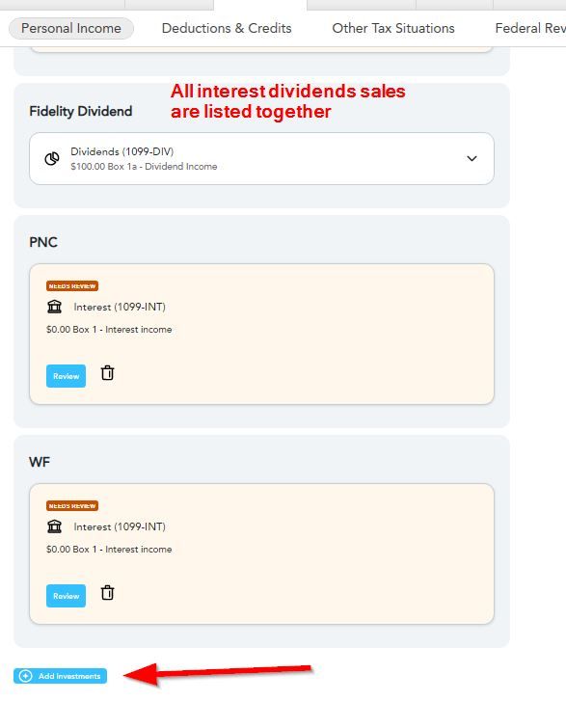
Task: Open WF Interest (1099-INT) label
Action: pos(120,526)
